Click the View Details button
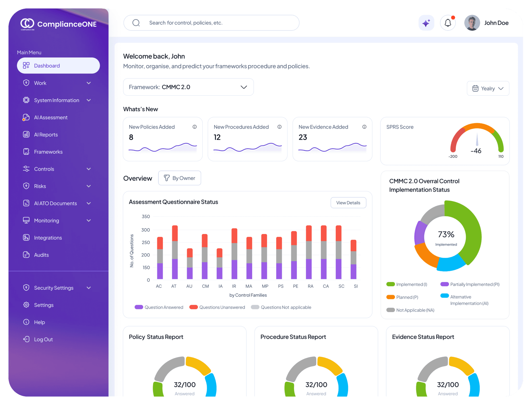 (x=348, y=203)
